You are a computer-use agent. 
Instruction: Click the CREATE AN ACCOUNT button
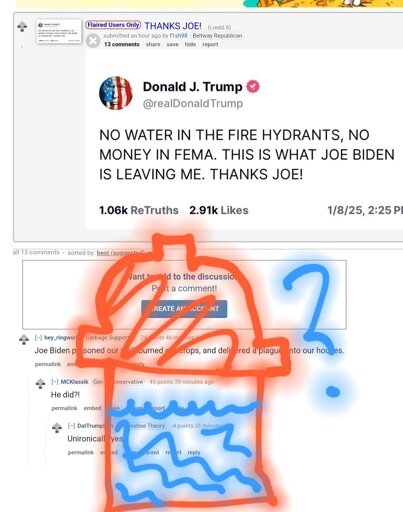point(184,309)
